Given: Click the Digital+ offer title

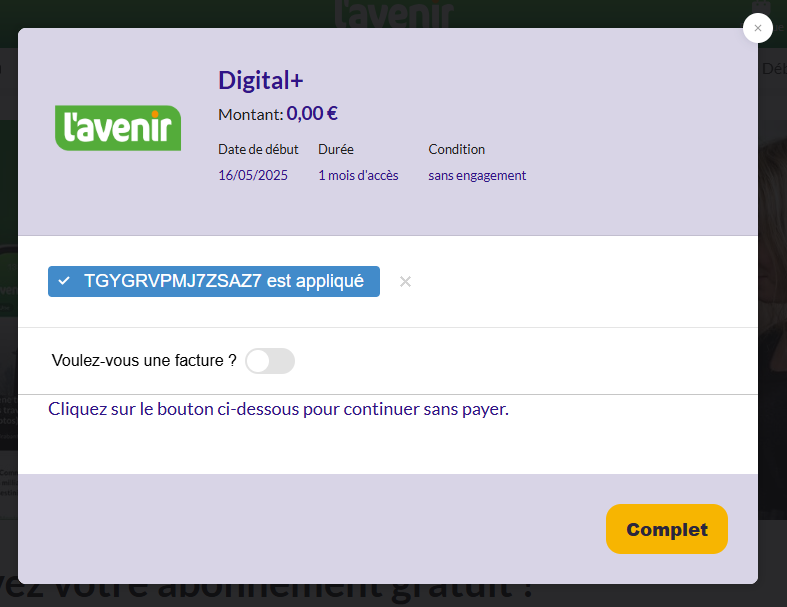Looking at the screenshot, I should [260, 80].
